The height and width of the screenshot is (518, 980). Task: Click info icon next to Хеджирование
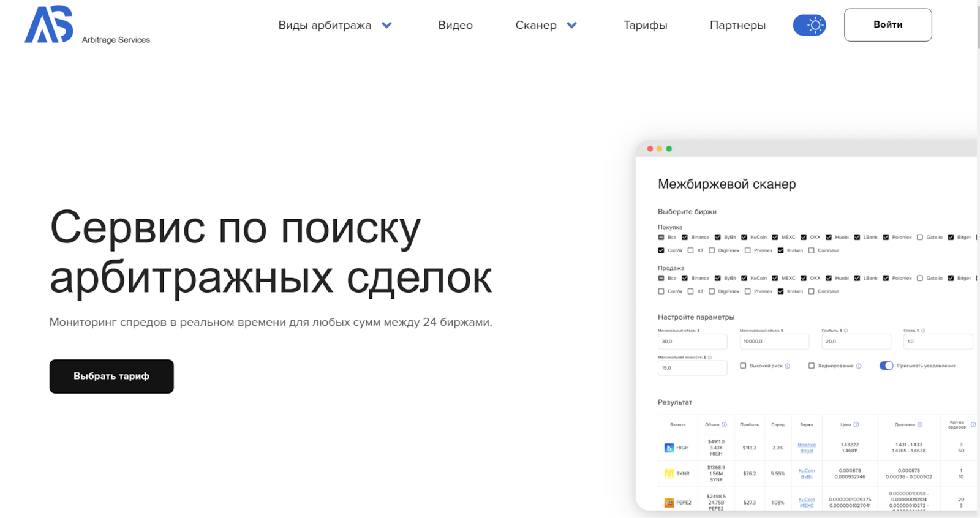pyautogui.click(x=859, y=366)
